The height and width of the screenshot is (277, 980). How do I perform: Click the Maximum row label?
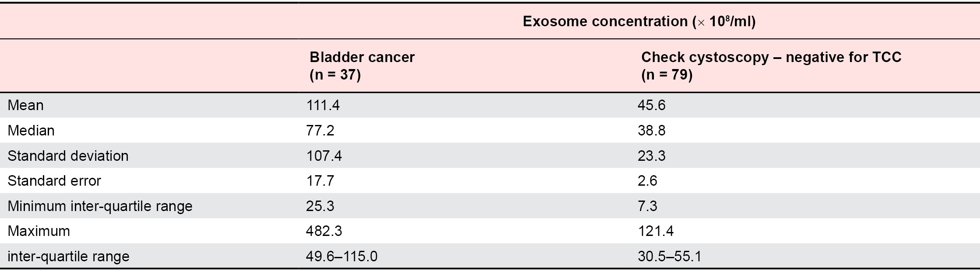(x=39, y=231)
